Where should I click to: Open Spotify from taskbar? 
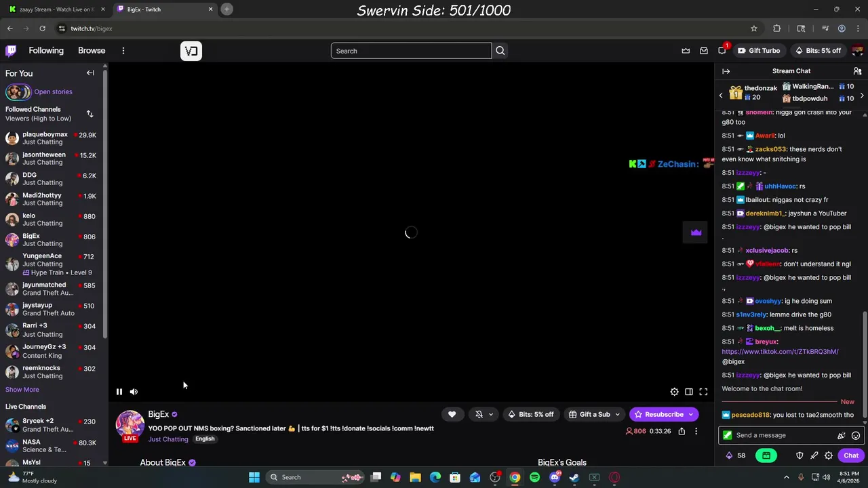click(x=535, y=477)
